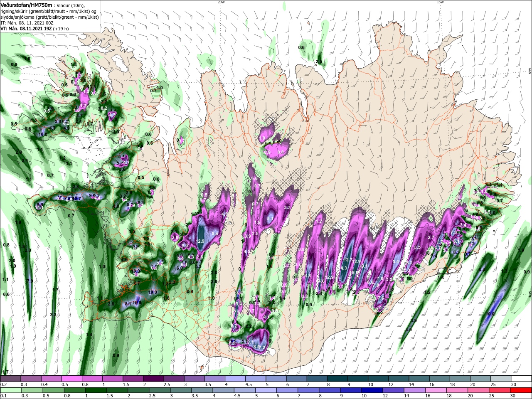Pick the darkest purple 2 swatch in snow legend
This screenshot has height=399, width=532.
pos(153,378)
